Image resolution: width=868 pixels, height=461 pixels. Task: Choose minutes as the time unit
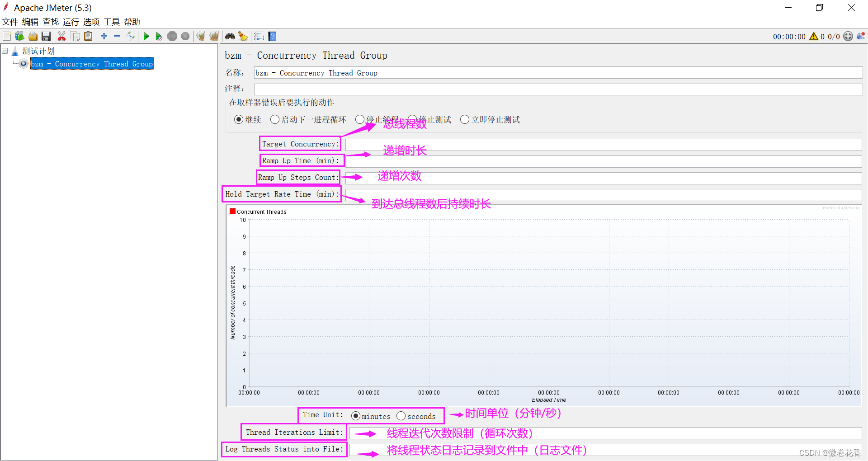(356, 416)
